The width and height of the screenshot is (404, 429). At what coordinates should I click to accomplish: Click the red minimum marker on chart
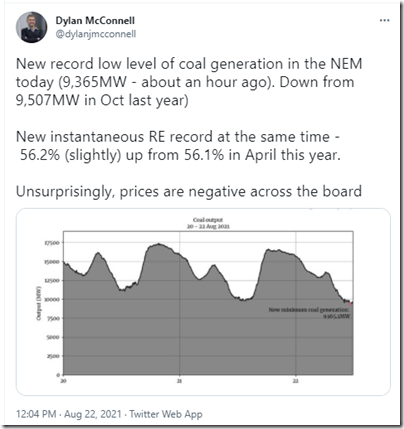350,303
